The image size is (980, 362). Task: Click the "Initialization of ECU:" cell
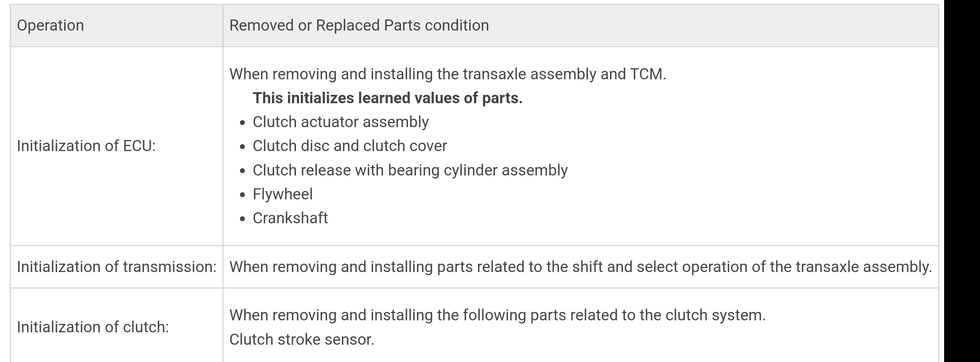(x=86, y=146)
